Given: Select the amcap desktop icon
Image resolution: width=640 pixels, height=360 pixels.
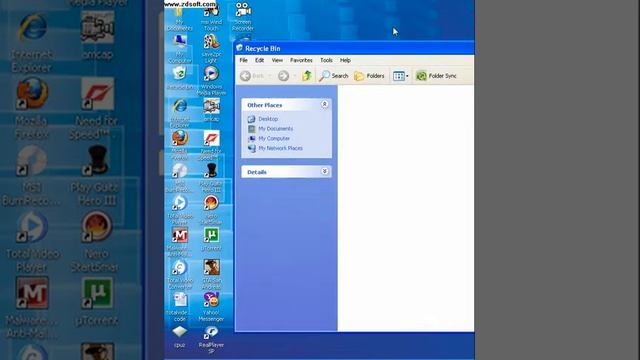Looking at the screenshot, I should pos(211,110).
